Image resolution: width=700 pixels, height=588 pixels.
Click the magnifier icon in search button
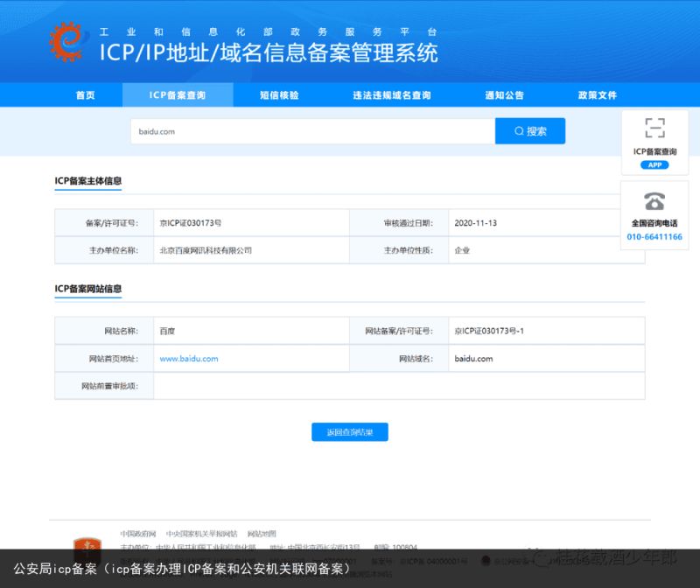click(x=519, y=131)
